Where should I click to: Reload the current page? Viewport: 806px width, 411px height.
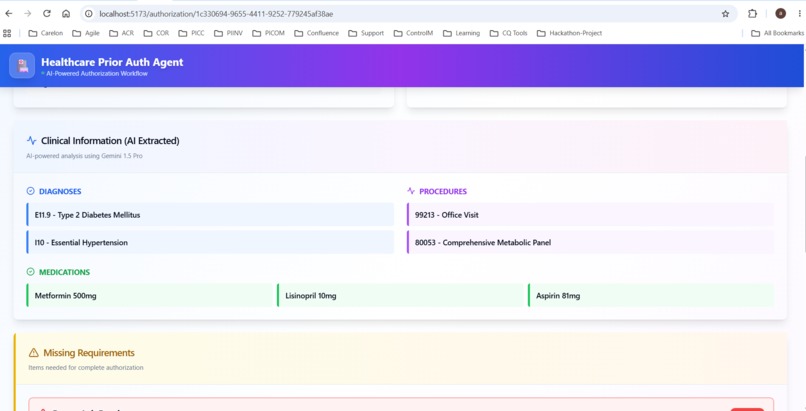coord(47,14)
